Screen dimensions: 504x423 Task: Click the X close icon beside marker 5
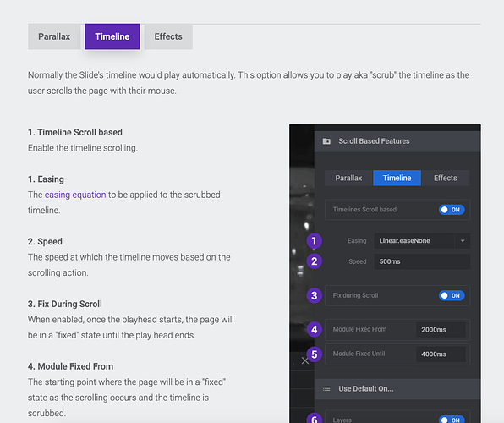305,360
